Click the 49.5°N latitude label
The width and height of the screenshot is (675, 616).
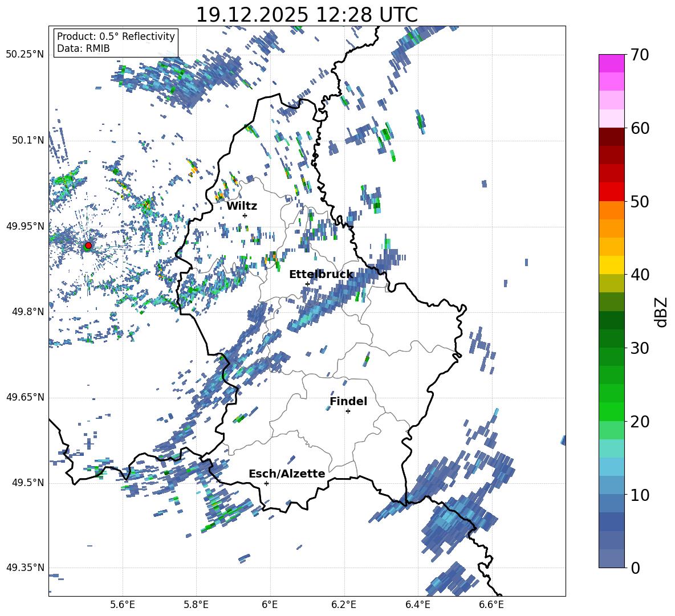coord(28,483)
